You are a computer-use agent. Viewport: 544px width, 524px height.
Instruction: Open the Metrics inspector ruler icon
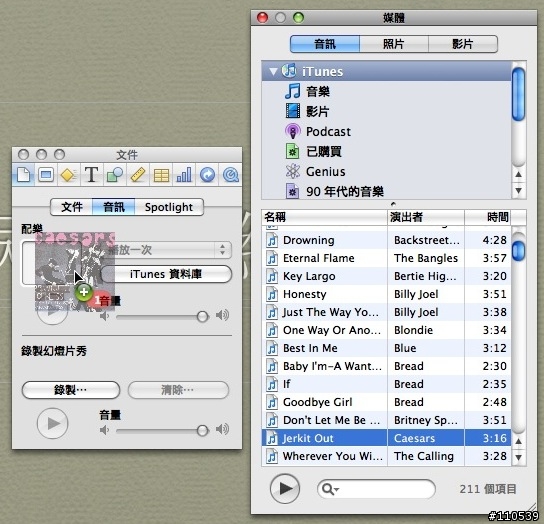tap(138, 175)
